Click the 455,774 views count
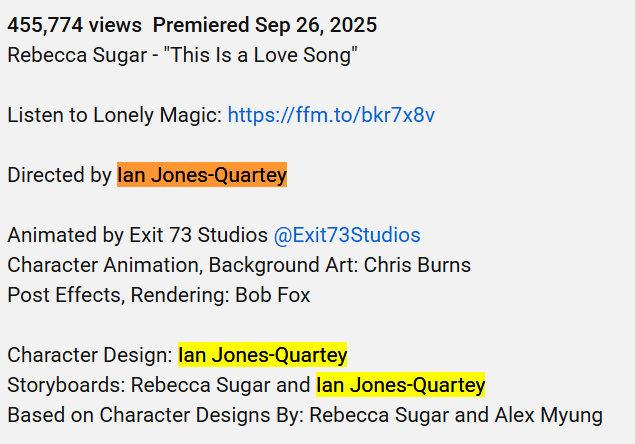Viewport: 635px width, 444px height. [75, 25]
